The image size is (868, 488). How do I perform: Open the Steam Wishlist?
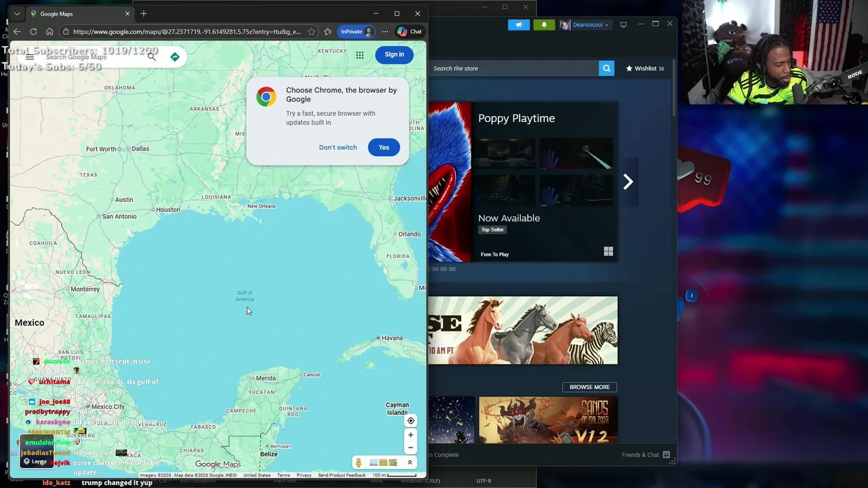pos(645,68)
